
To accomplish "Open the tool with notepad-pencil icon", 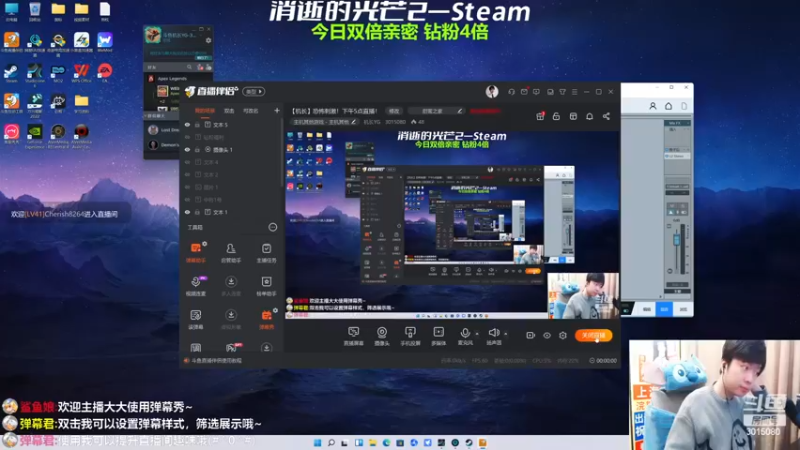I will [x=196, y=319].
